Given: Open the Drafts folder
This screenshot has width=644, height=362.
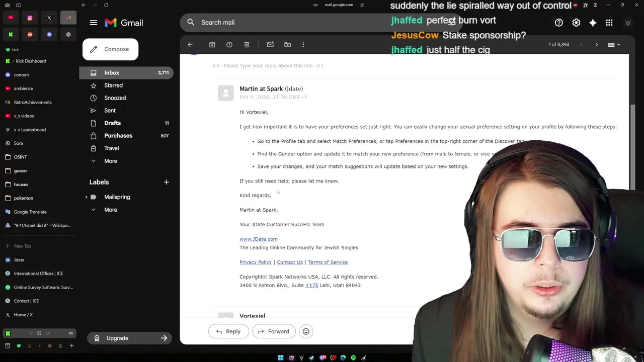Looking at the screenshot, I should point(126,123).
